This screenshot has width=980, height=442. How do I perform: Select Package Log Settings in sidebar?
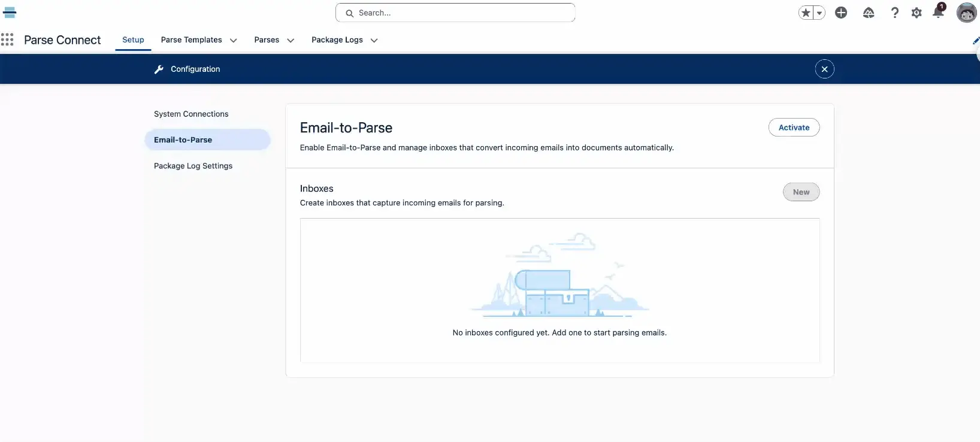(x=193, y=166)
